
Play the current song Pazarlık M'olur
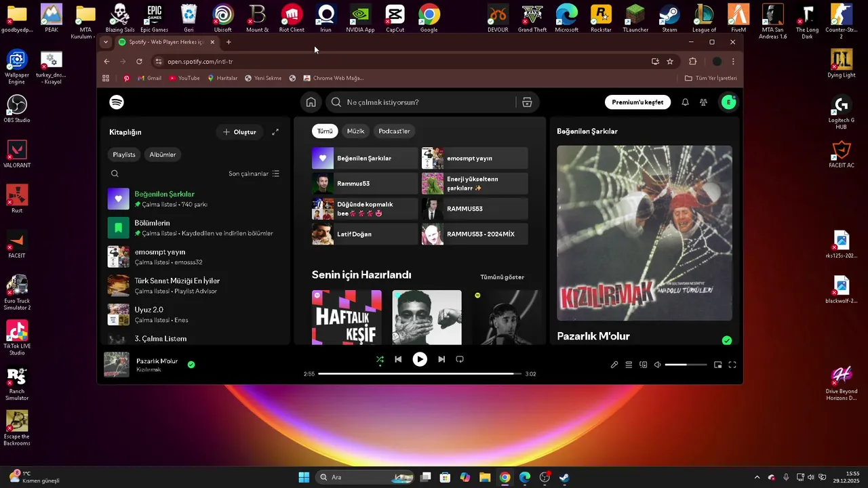[x=420, y=359]
